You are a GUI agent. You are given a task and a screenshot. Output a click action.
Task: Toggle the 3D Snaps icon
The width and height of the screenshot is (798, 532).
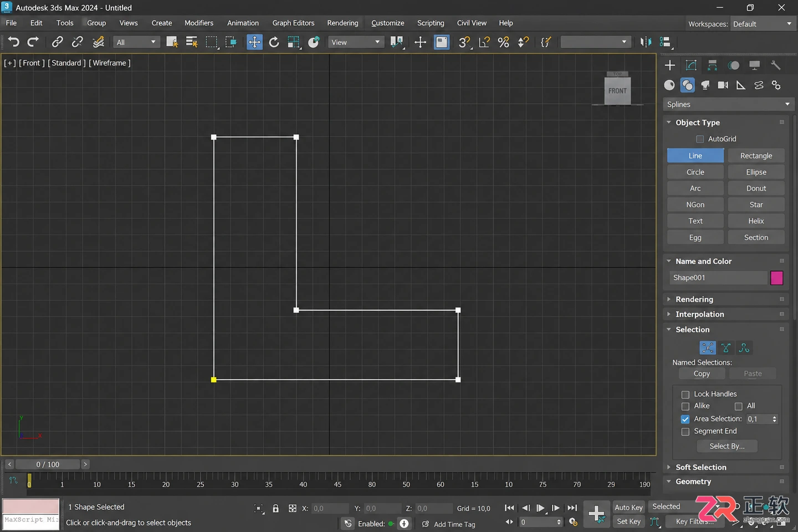464,42
